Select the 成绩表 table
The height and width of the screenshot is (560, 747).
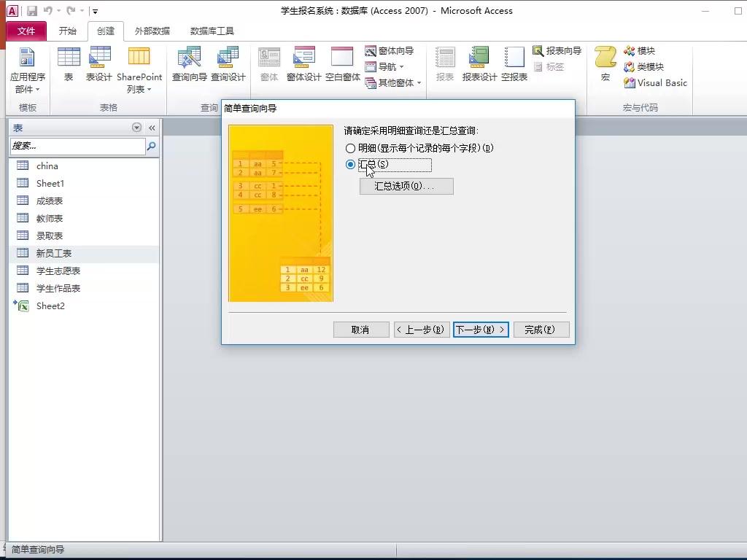tap(84, 201)
